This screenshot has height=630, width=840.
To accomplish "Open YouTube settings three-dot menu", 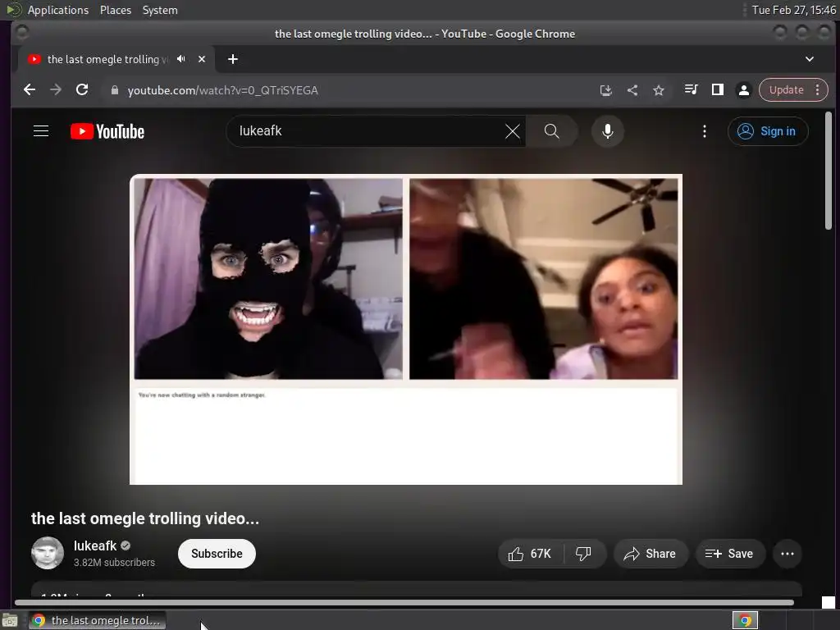I will [705, 131].
